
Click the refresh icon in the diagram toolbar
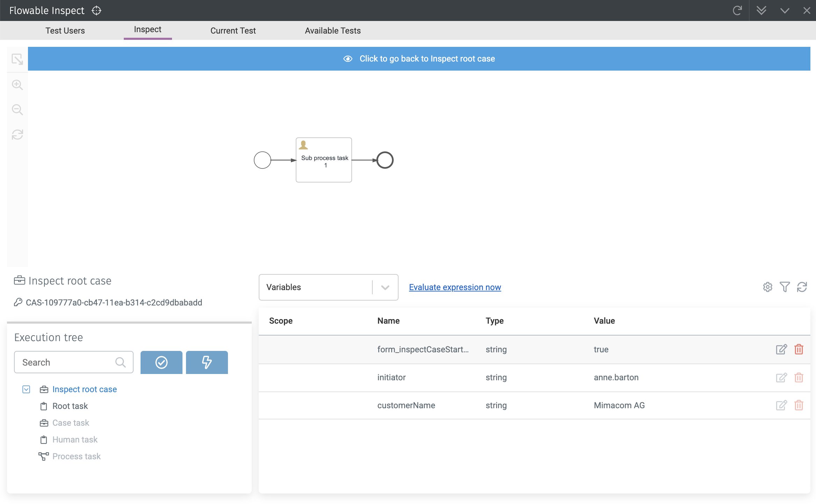[x=17, y=135]
